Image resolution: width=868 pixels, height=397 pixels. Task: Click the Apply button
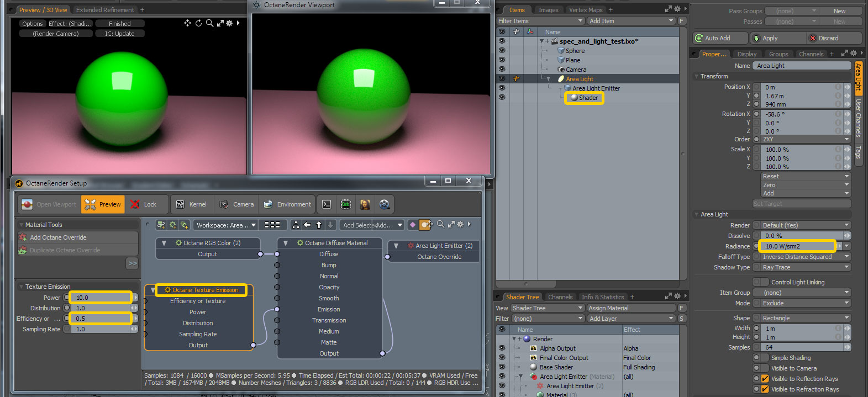(x=777, y=38)
